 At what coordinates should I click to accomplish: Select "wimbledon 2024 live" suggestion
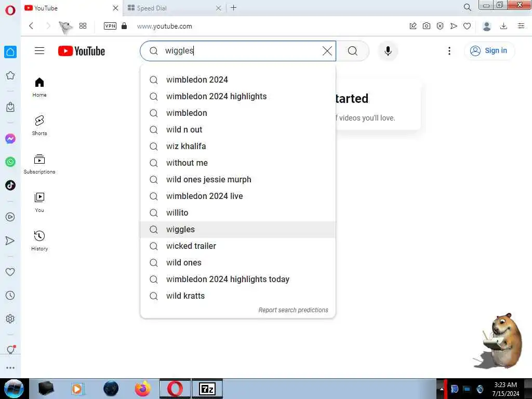(x=237, y=196)
